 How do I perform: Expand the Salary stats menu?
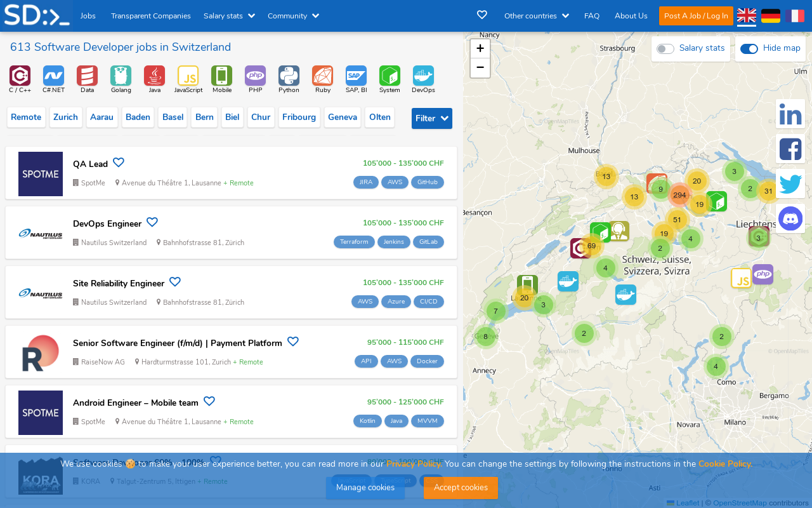coord(229,16)
